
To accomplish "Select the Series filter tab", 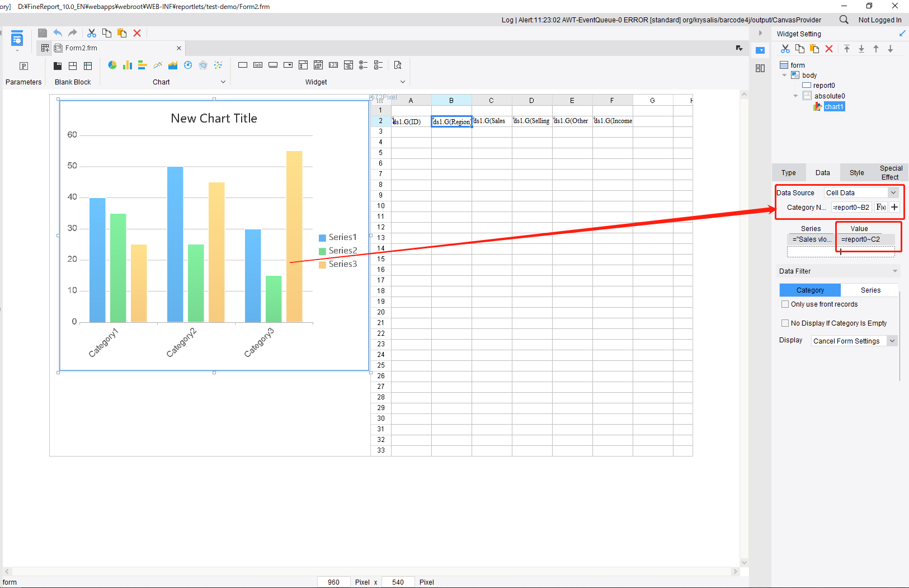I will pos(870,290).
